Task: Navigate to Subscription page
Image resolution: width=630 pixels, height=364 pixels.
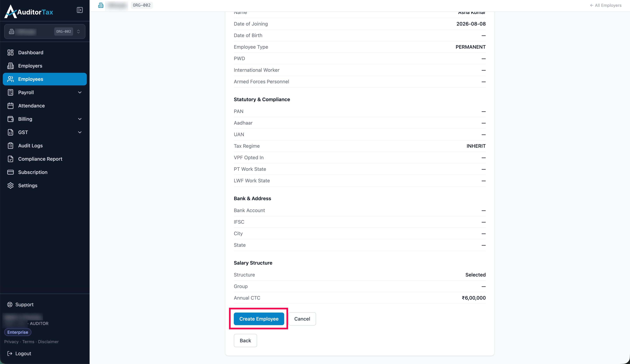Action: (x=45, y=172)
